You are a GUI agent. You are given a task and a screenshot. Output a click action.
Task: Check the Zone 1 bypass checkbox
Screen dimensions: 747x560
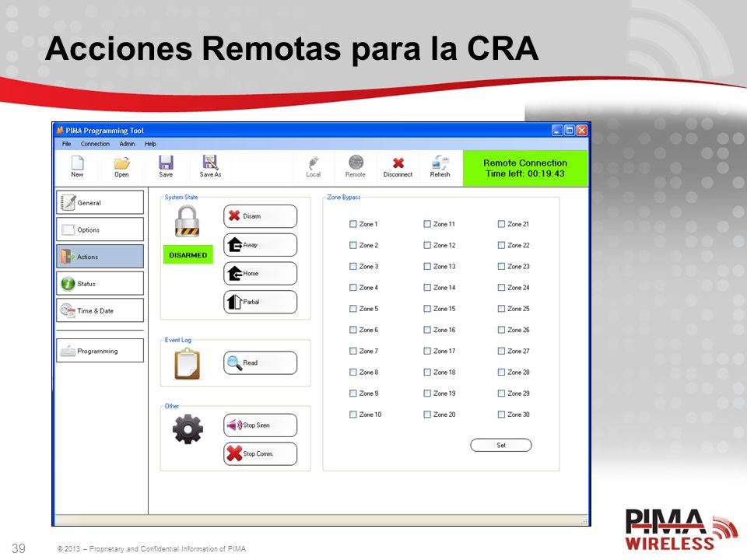pos(353,224)
